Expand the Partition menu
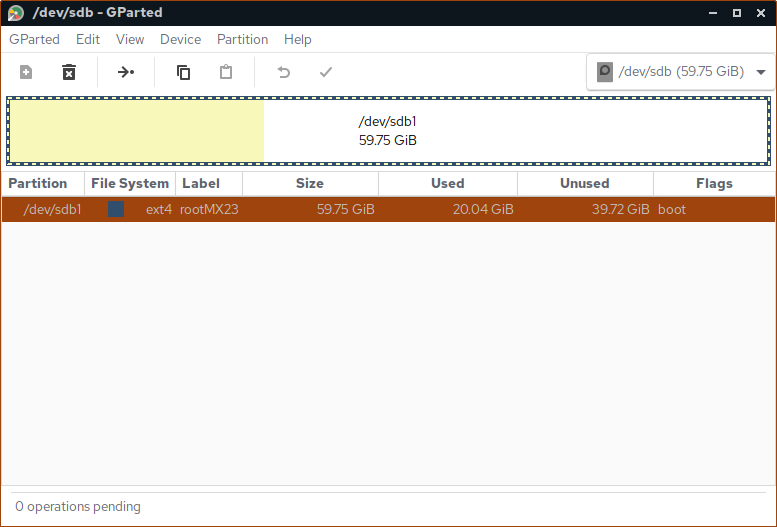The height and width of the screenshot is (527, 777). (x=242, y=39)
